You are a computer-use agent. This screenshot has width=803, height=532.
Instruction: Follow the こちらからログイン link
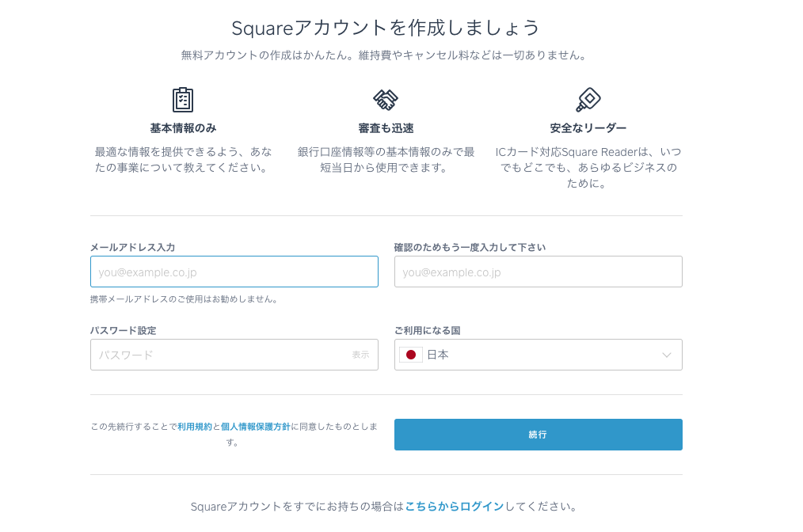click(455, 507)
